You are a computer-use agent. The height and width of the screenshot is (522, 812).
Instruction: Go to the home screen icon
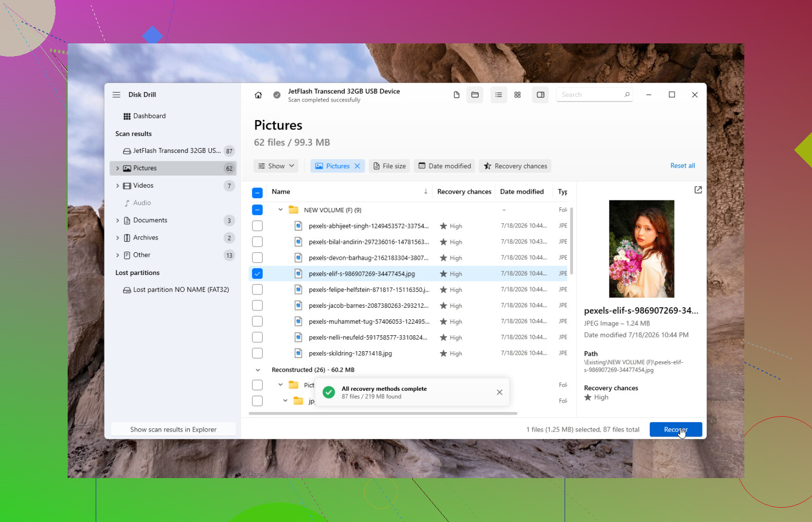(258, 95)
